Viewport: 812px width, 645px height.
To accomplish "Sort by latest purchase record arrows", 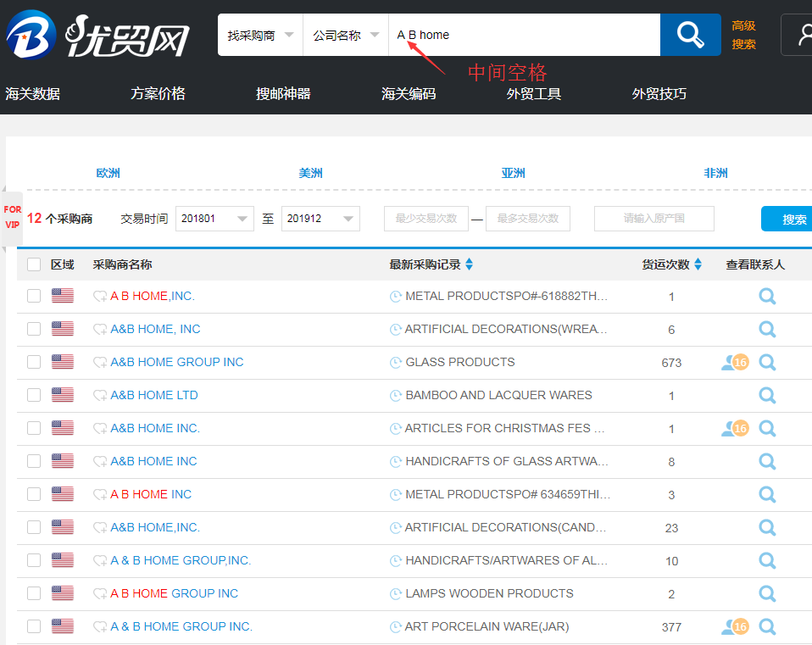I will tap(470, 264).
